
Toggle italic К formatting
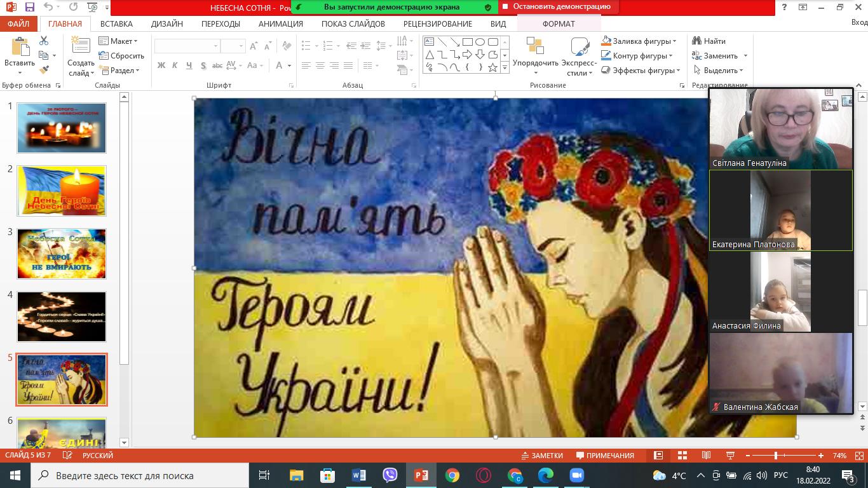click(175, 65)
